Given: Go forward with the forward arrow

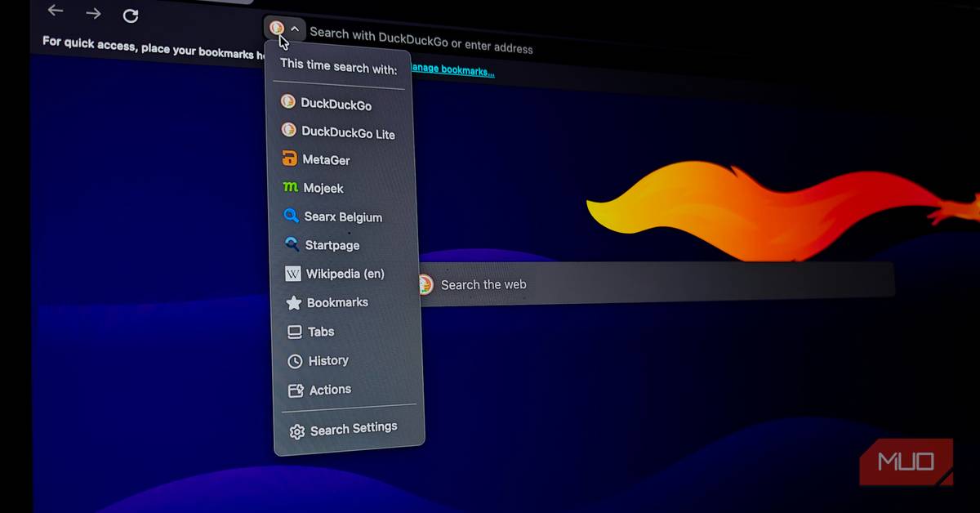Looking at the screenshot, I should coord(94,13).
